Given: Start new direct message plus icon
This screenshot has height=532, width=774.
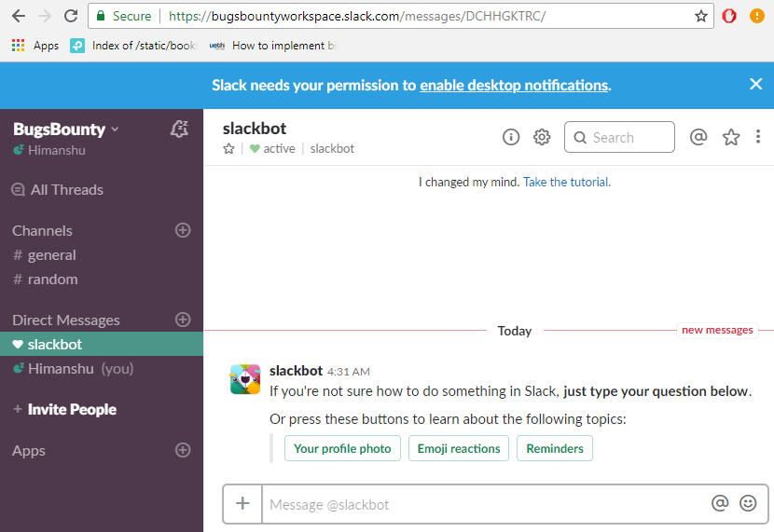Looking at the screenshot, I should click(183, 320).
